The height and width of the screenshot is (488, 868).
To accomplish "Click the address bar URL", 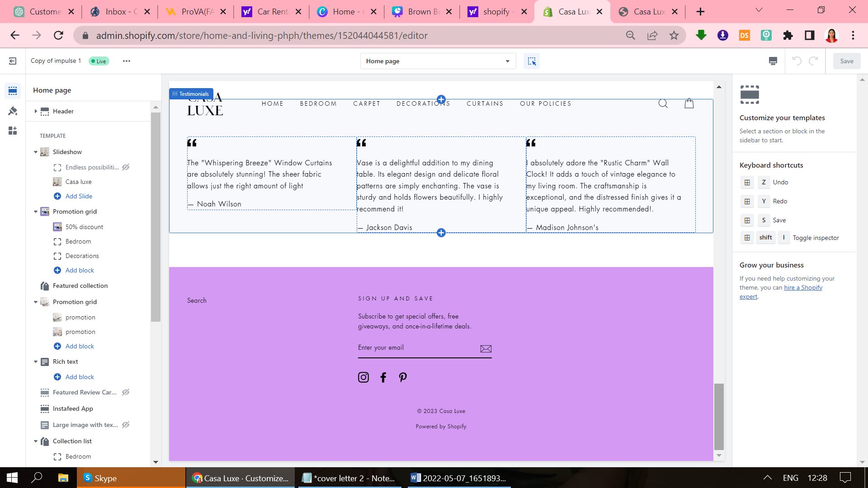I will point(262,35).
